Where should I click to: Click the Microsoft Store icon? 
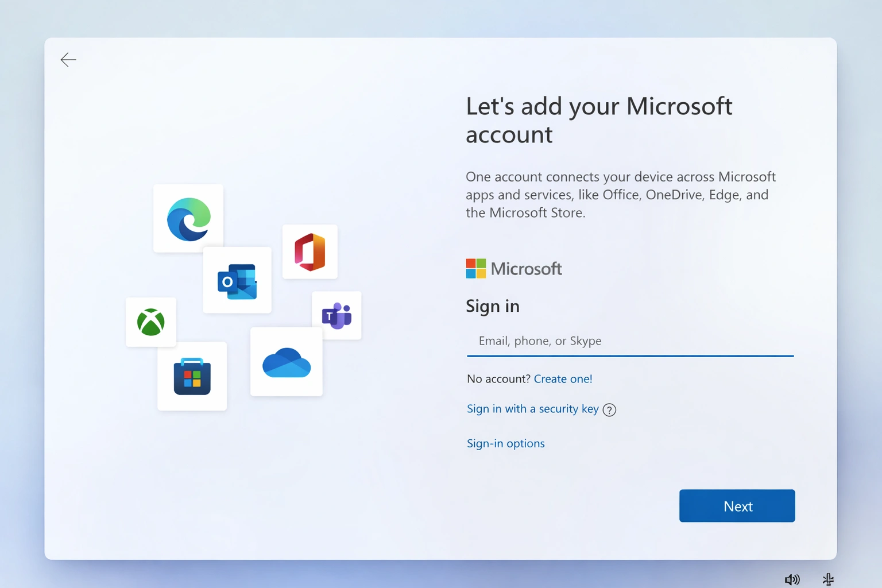coord(192,376)
